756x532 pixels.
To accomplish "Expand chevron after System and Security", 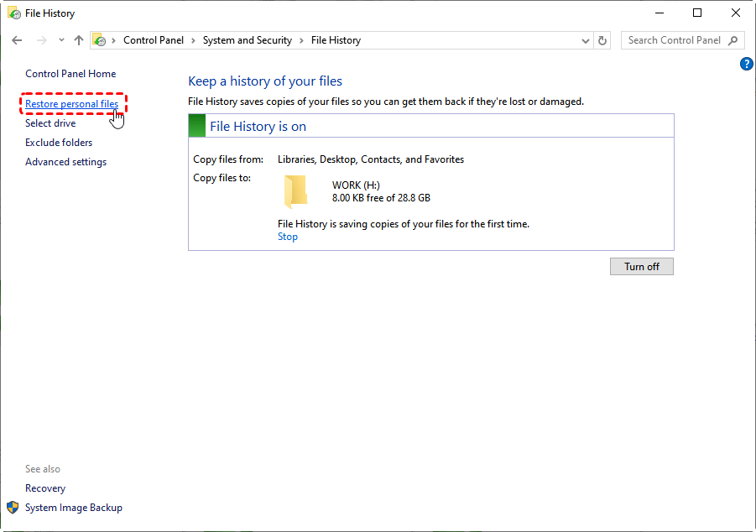I will [x=301, y=40].
